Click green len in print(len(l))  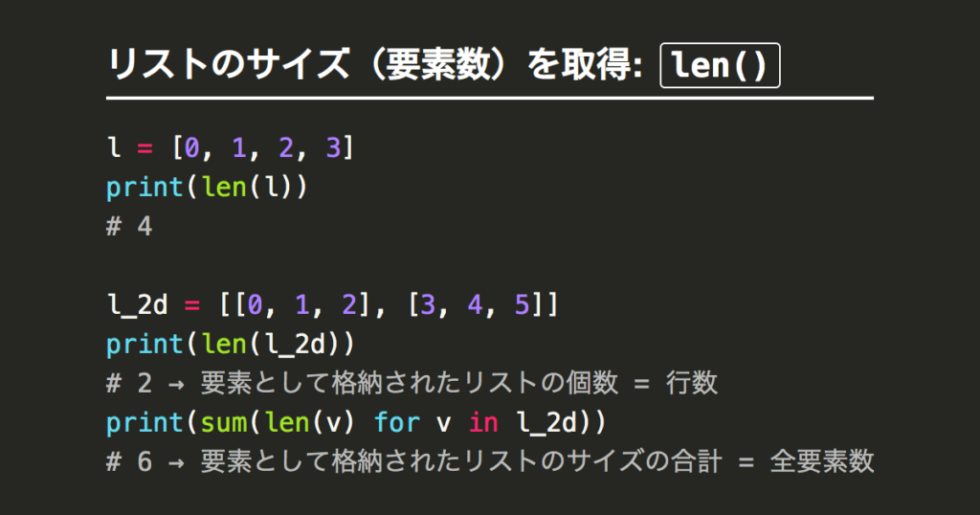coord(225,188)
